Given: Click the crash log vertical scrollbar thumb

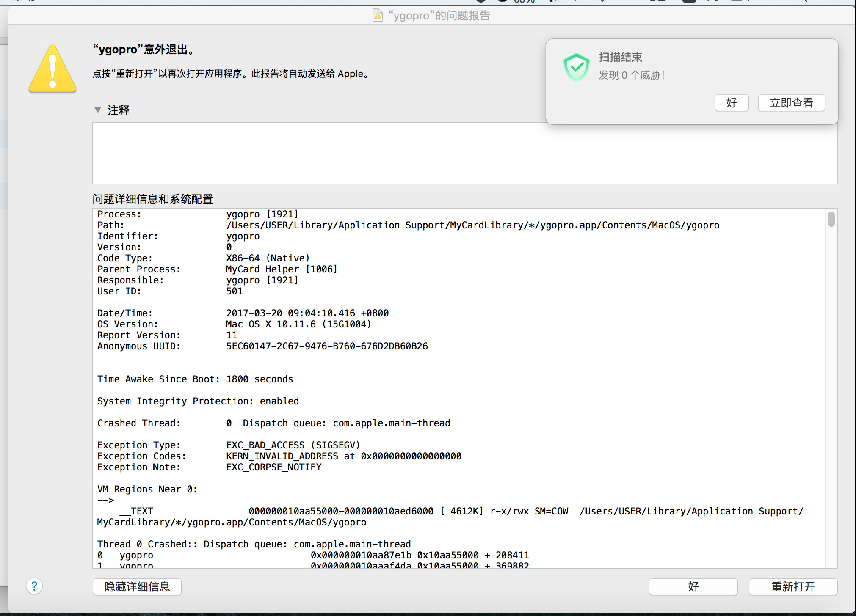Looking at the screenshot, I should 831,219.
